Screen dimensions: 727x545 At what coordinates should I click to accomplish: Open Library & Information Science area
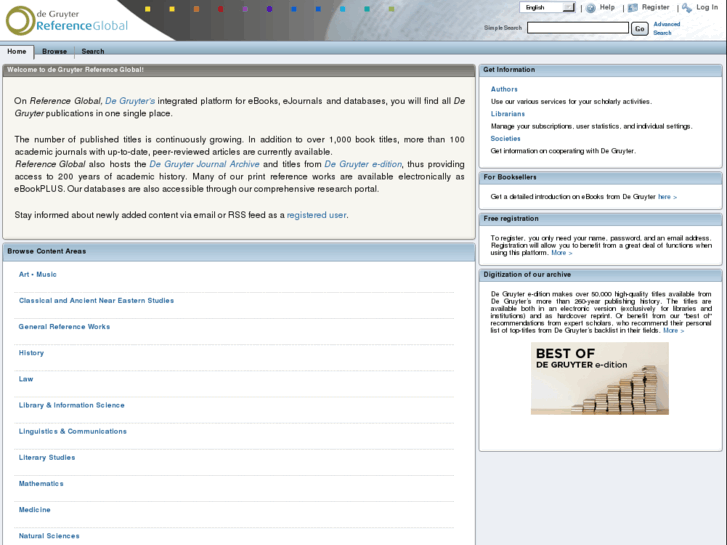coord(71,405)
